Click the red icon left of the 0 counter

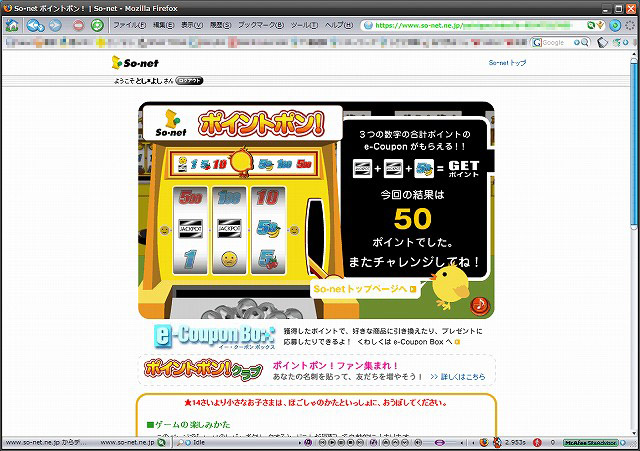[x=537, y=443]
